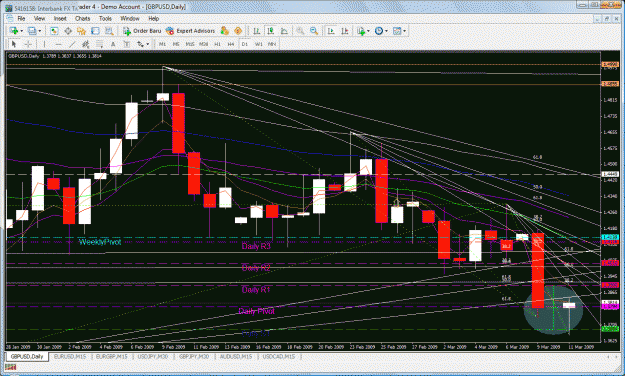Switch to MN timeframe
The height and width of the screenshot is (376, 625).
click(x=272, y=44)
